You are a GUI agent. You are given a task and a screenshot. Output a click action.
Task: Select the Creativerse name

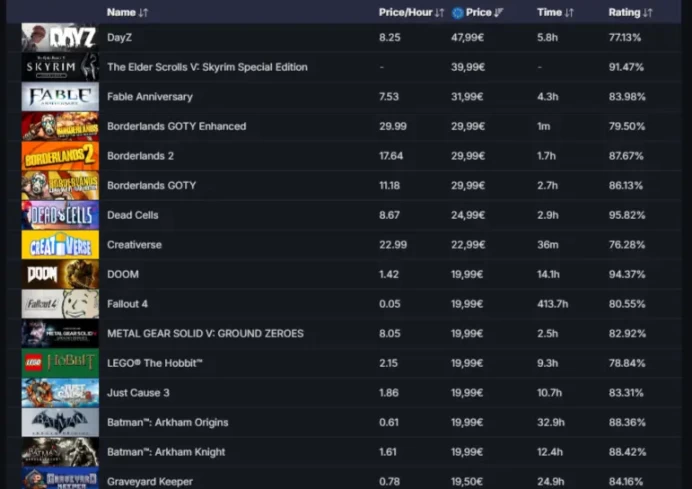[134, 244]
